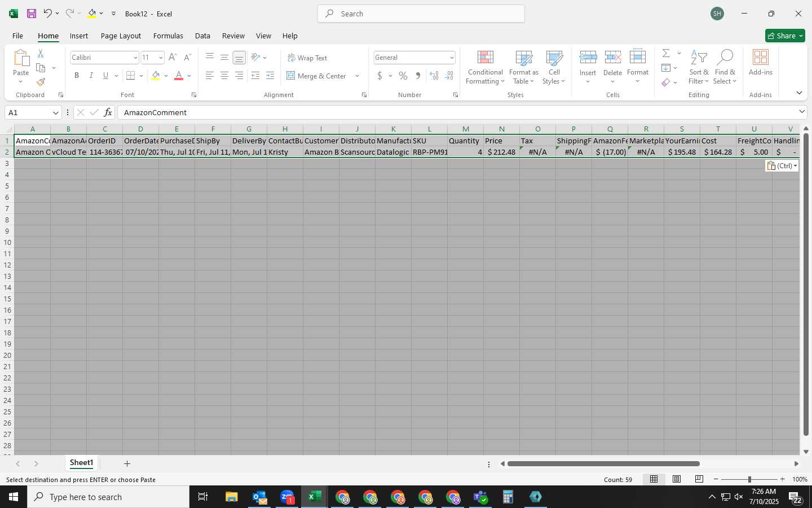Click Find & Select button
Screen dimensions: 812x508
click(x=725, y=67)
